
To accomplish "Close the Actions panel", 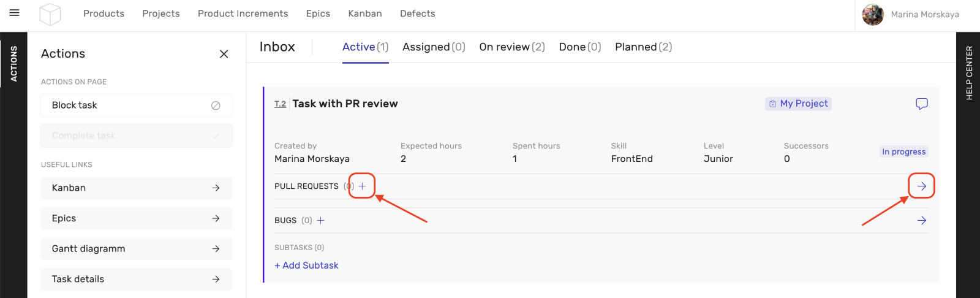I will point(224,54).
